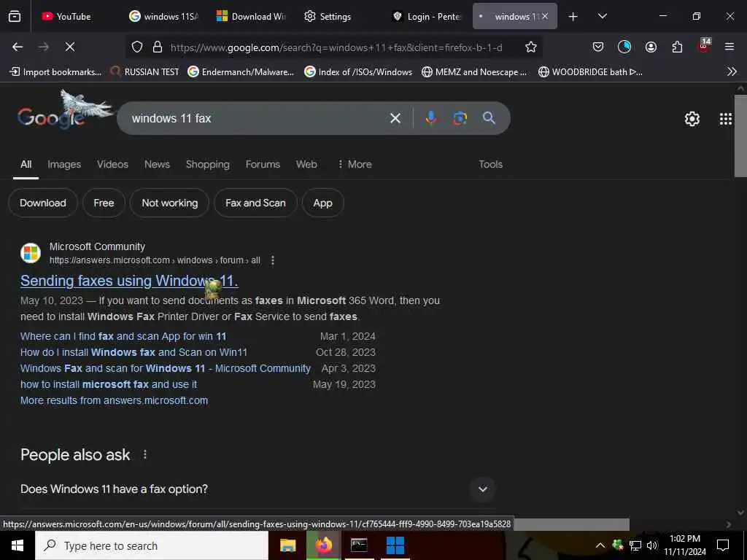747x560 pixels.
Task: Open People also ask options menu
Action: coord(145,455)
